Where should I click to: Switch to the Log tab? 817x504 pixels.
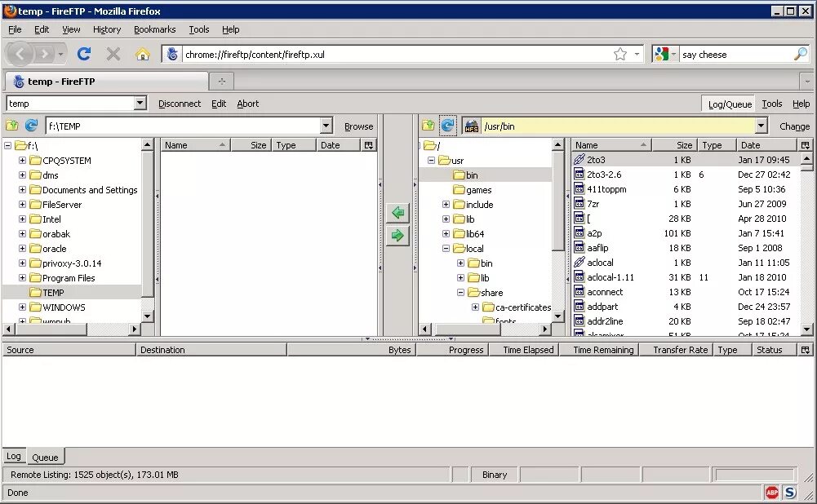(14, 456)
